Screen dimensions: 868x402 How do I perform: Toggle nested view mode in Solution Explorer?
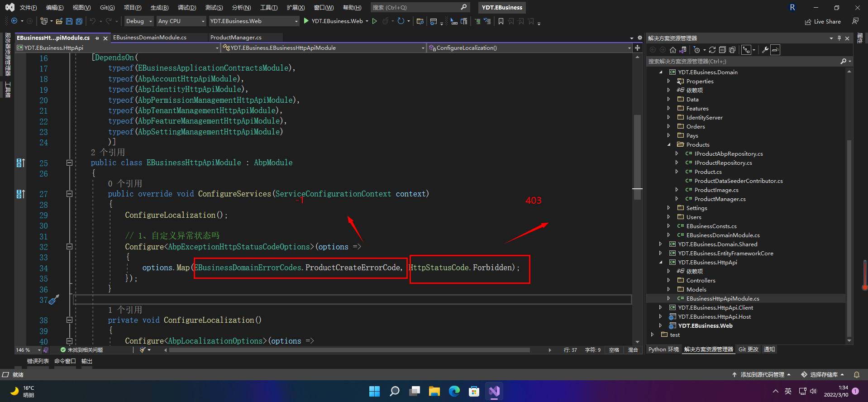tap(746, 50)
